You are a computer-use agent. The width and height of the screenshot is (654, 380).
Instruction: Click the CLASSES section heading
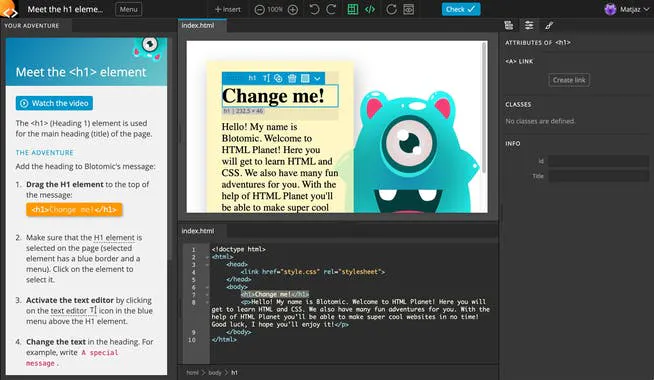518,104
